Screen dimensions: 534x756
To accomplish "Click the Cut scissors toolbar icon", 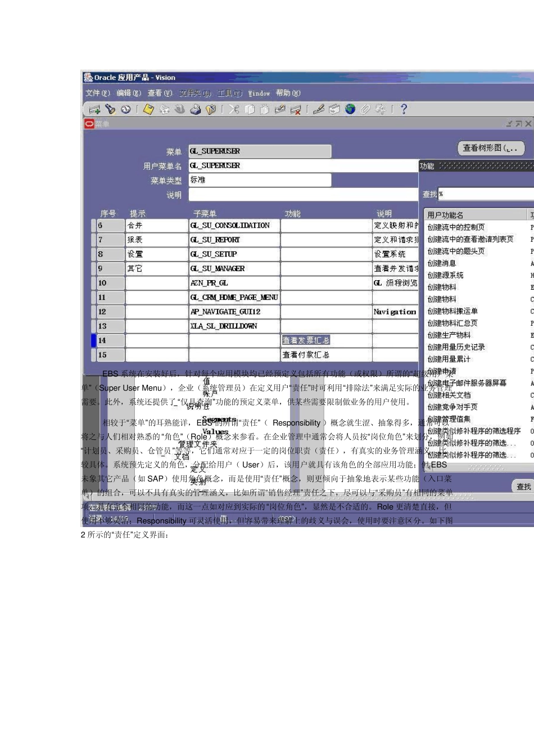I will [x=234, y=109].
